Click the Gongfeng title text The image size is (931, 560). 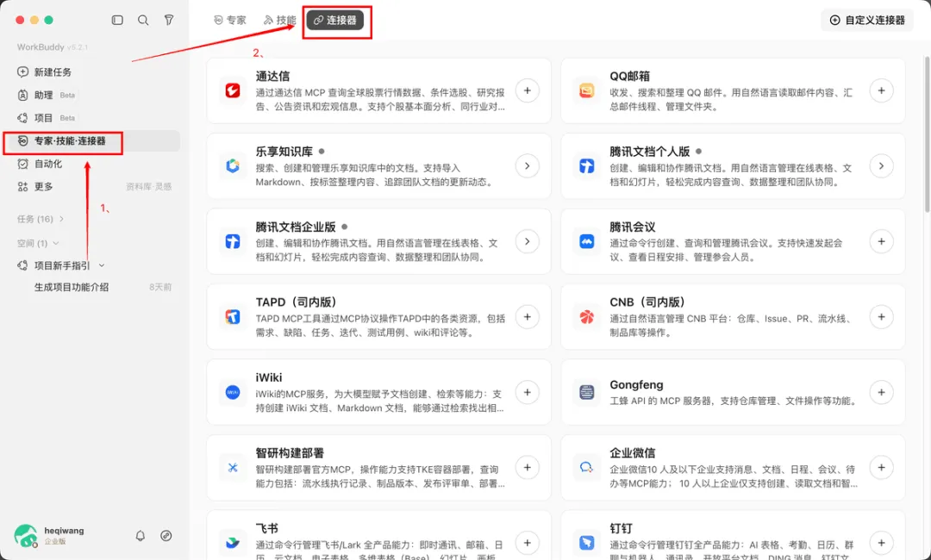tap(636, 384)
